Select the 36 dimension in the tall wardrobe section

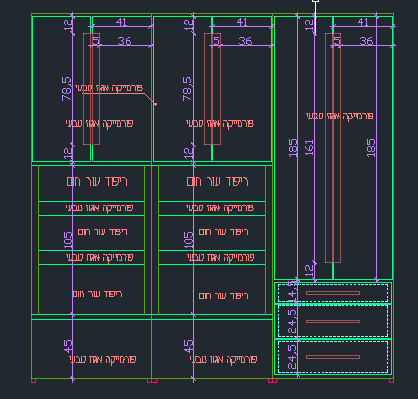pos(366,41)
